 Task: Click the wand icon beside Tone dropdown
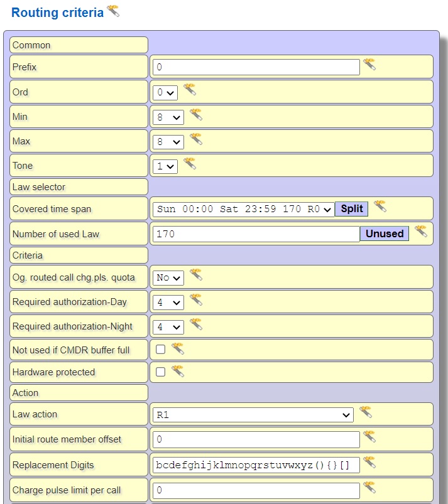tap(189, 164)
